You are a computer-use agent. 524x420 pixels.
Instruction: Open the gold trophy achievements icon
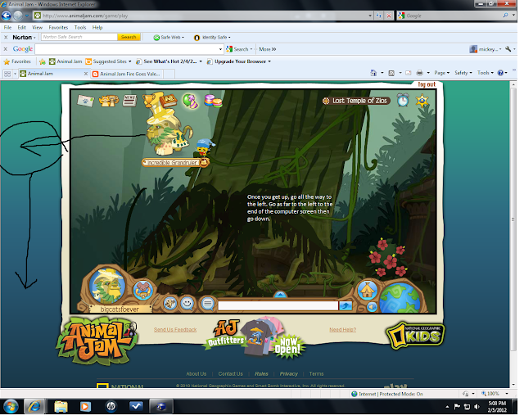(x=149, y=100)
